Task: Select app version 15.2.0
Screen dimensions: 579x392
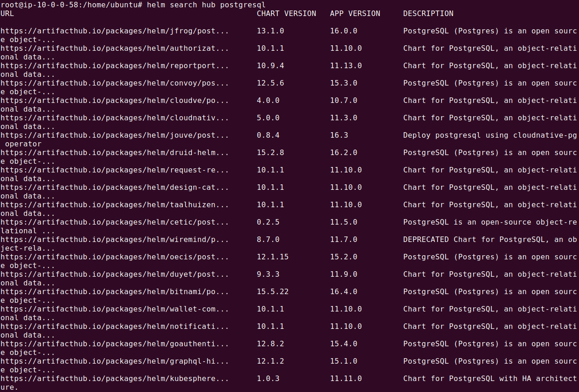Action: (x=344, y=257)
